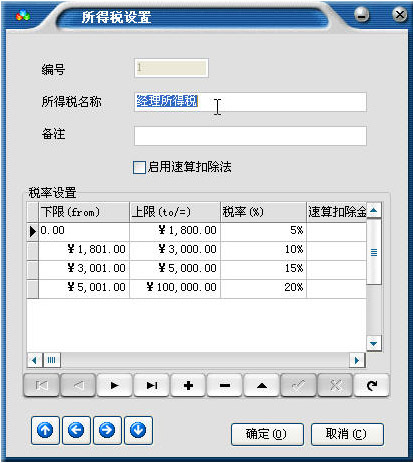
Task: Click the 下限 (from) column header
Action: point(84,212)
